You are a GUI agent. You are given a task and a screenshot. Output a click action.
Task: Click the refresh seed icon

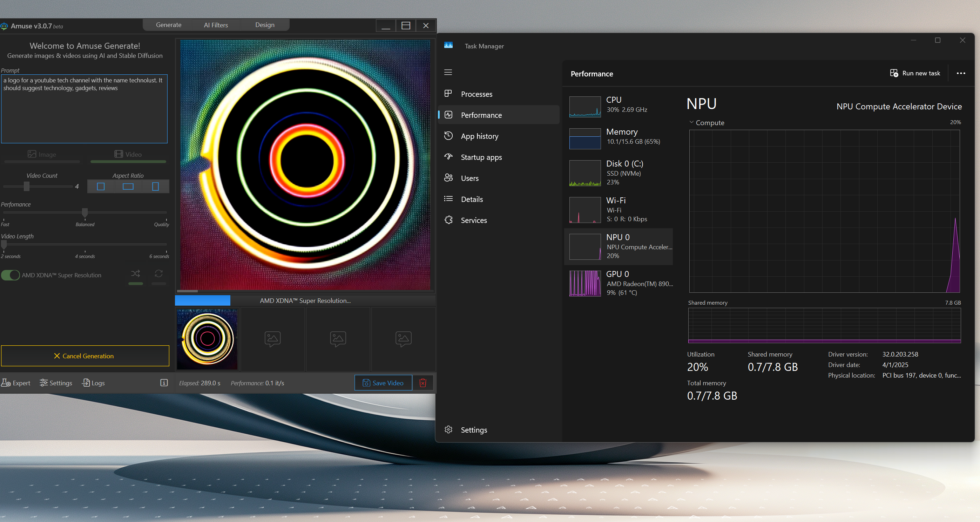point(158,273)
